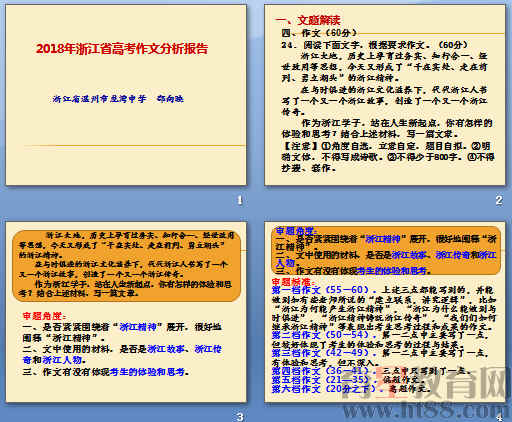Select the orange text box on slide 3
This screenshot has height=422, width=512.
(x=126, y=265)
